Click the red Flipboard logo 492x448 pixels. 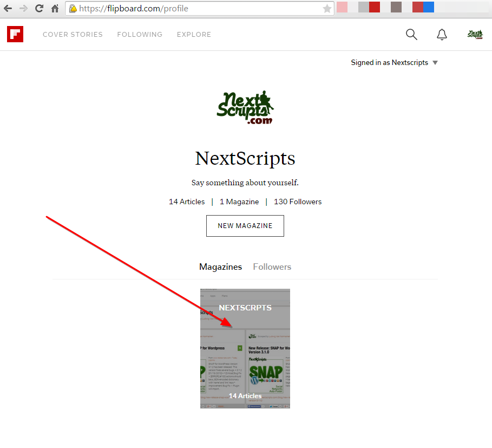pos(15,34)
